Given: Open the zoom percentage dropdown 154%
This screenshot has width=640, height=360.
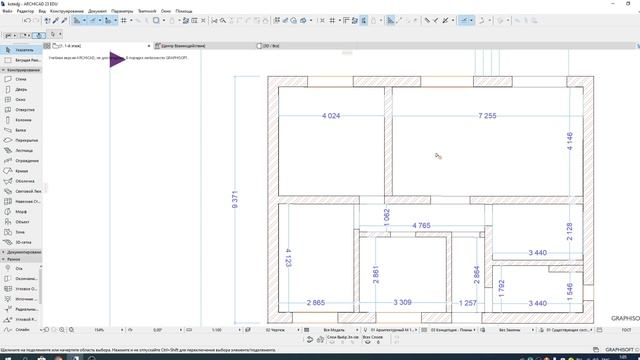Looking at the screenshot, I should pos(122,330).
